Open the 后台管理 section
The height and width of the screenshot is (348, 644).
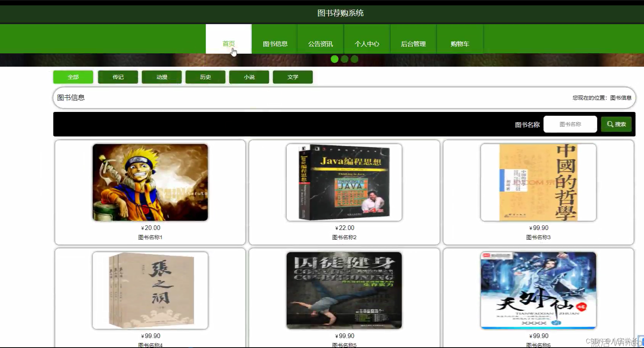coord(413,44)
